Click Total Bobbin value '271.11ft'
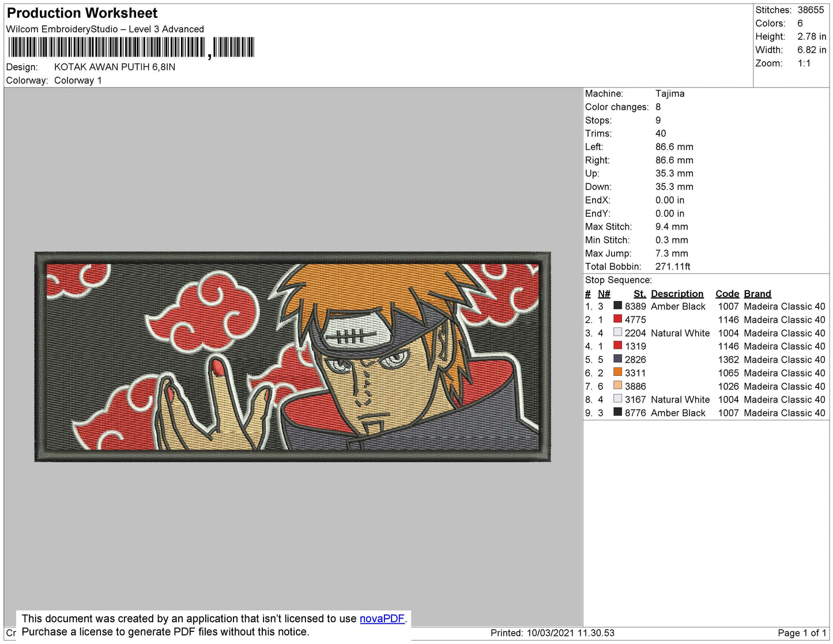The width and height of the screenshot is (833, 644). (673, 266)
